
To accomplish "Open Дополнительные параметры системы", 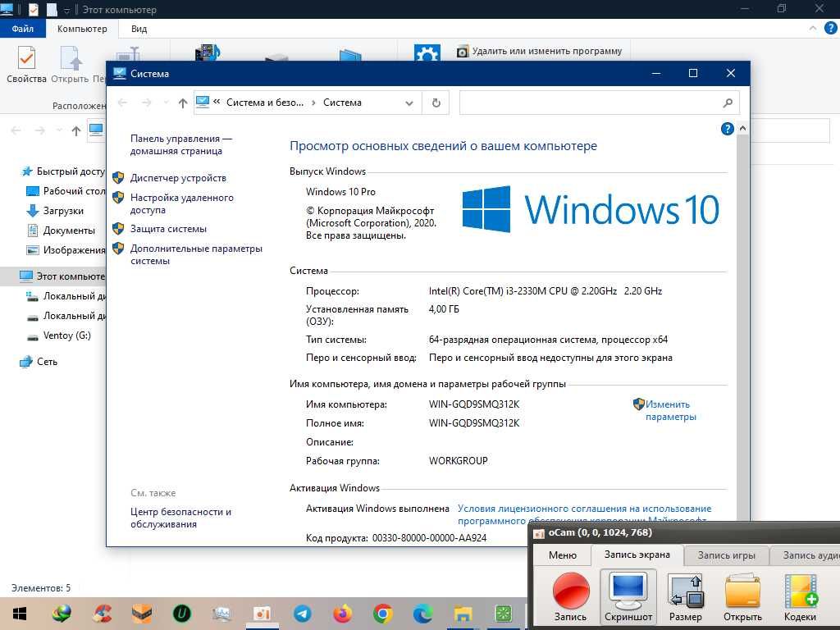I will pyautogui.click(x=196, y=254).
